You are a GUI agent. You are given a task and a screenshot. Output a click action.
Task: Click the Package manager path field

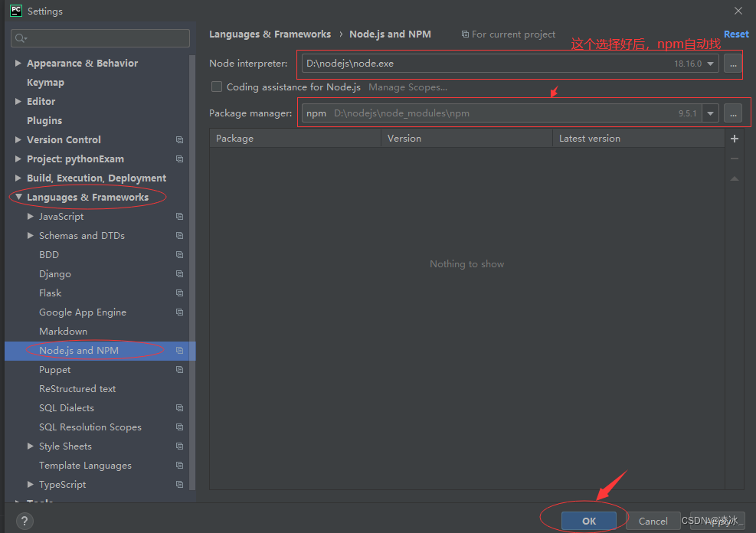point(502,114)
